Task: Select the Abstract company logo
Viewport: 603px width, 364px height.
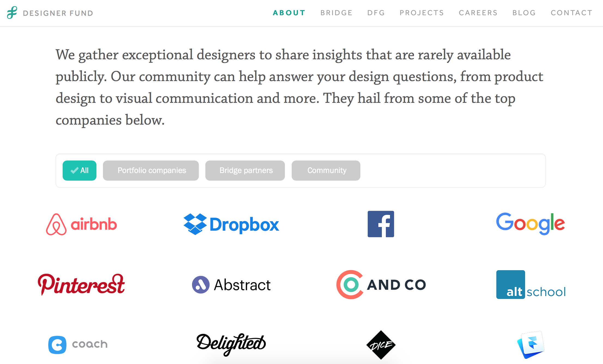Action: (231, 285)
